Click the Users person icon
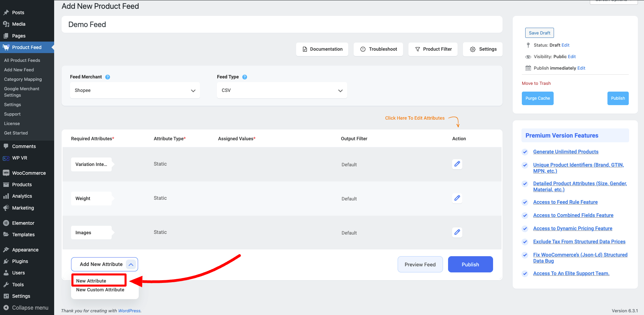The height and width of the screenshot is (315, 644). pos(6,273)
